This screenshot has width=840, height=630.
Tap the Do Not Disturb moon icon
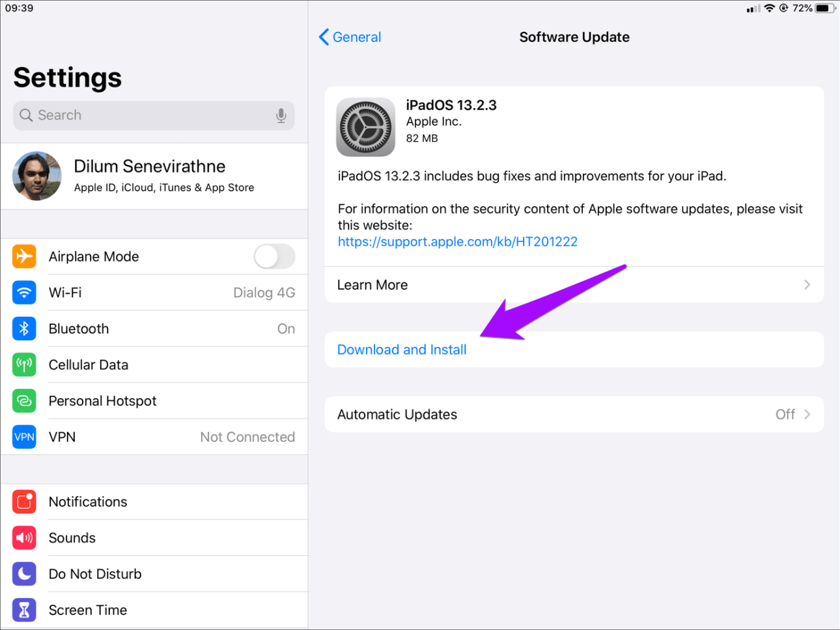coord(24,574)
